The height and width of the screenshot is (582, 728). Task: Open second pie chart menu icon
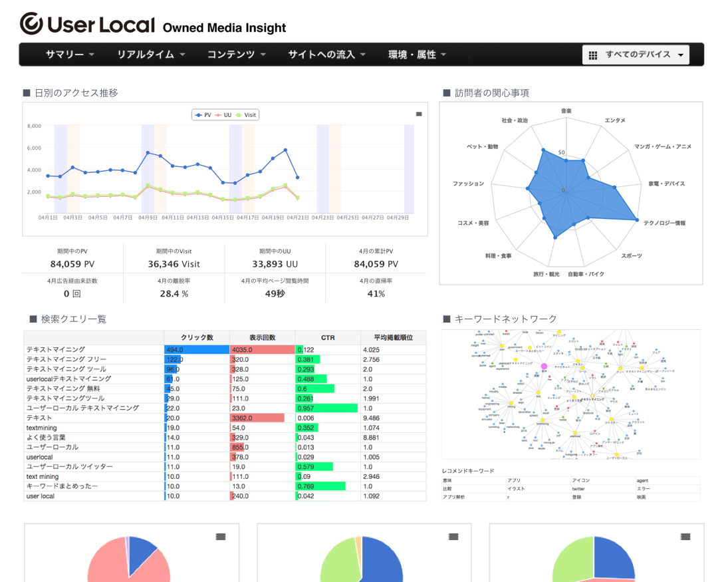click(453, 537)
